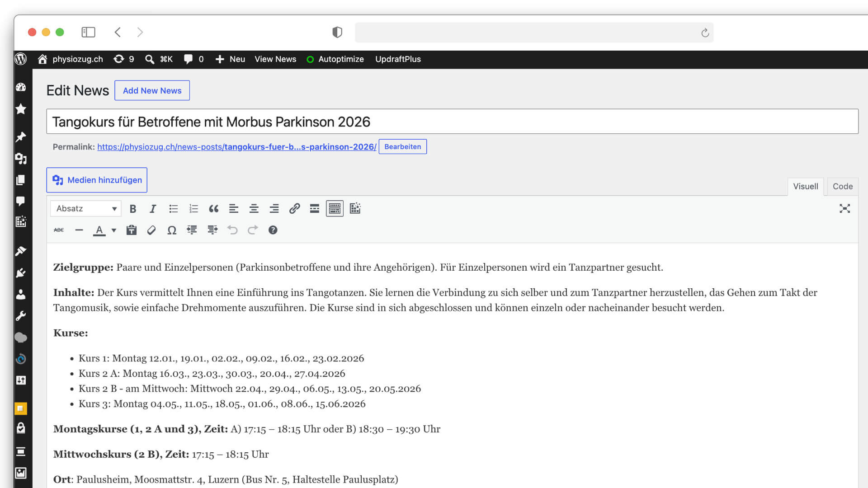868x488 pixels.
Task: Align text left
Action: (234, 209)
